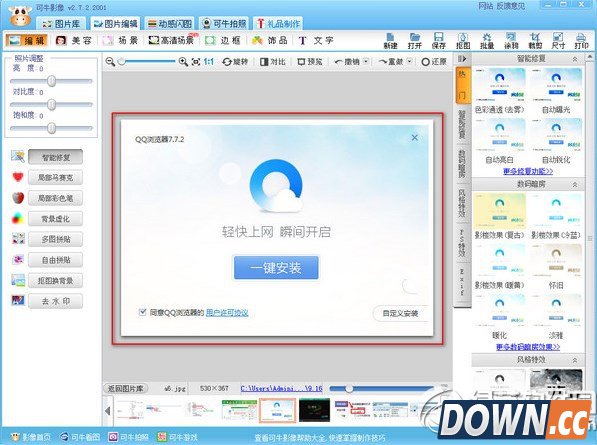Collapse the 数码暗房 section chevron
The width and height of the screenshot is (597, 445).
pos(575,185)
